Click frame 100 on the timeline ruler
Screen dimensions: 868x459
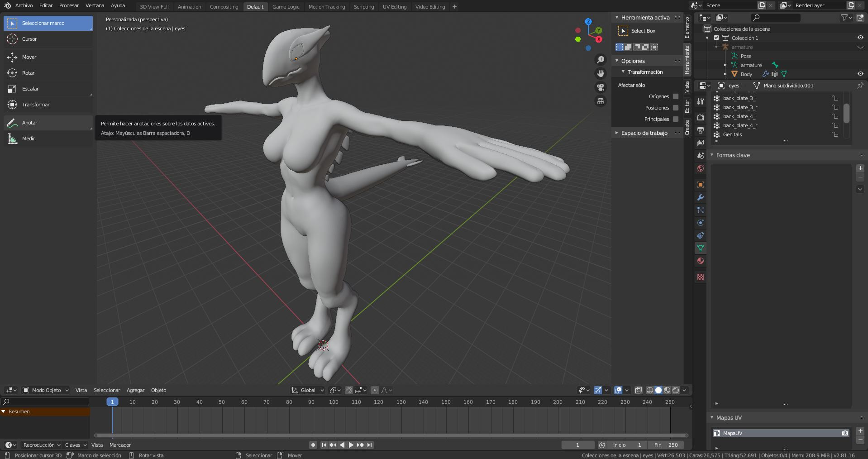point(334,402)
